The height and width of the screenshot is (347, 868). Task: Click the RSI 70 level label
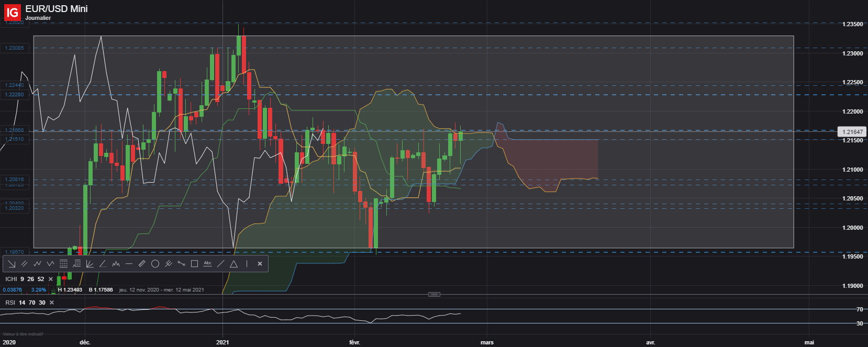(860, 309)
